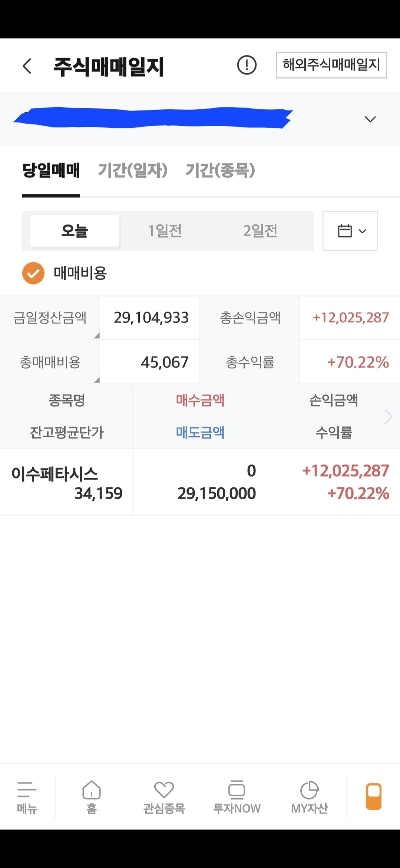Open the calendar date dropdown
Image resolution: width=400 pixels, height=868 pixels.
point(350,231)
